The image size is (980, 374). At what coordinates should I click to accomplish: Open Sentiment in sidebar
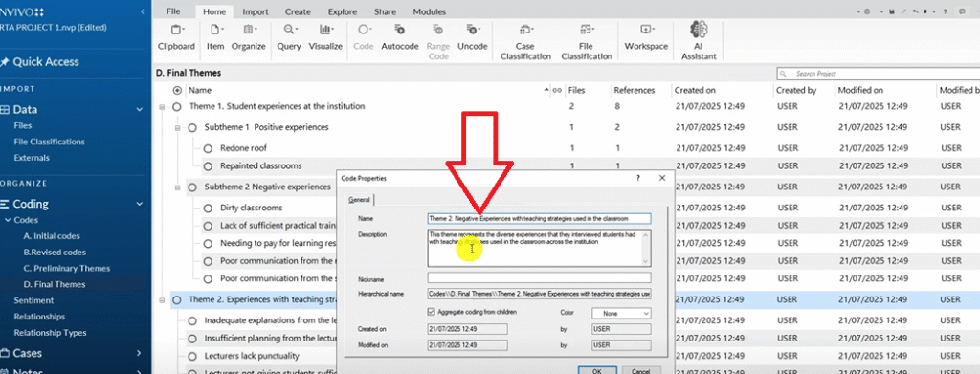(33, 300)
